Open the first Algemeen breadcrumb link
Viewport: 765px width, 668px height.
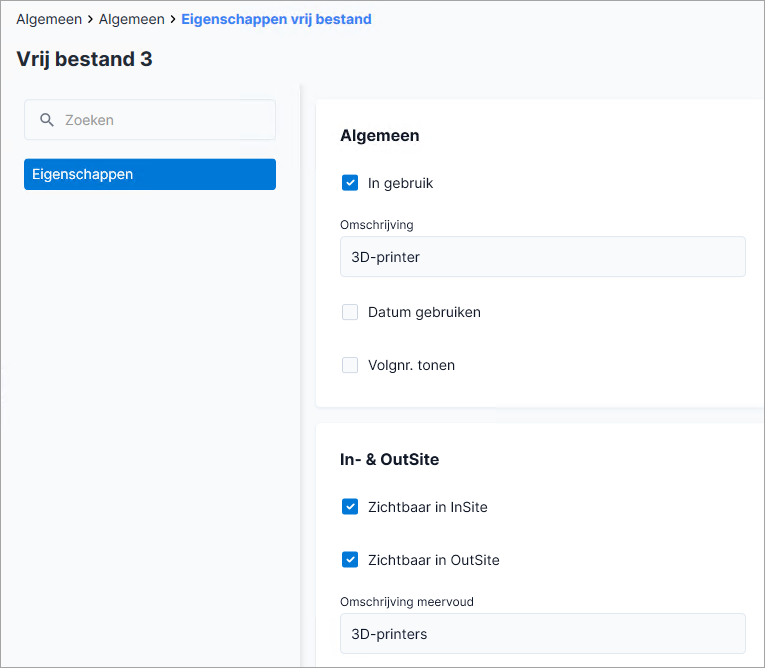(x=49, y=19)
